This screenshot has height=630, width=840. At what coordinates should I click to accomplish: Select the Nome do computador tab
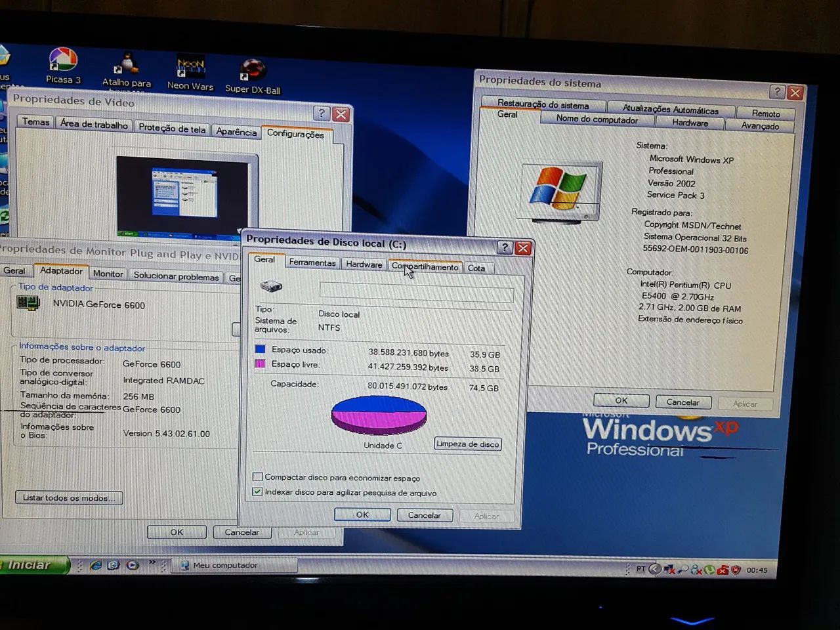597,119
